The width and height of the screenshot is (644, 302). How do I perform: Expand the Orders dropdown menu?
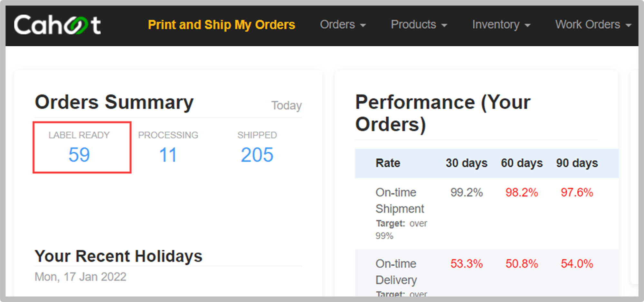(x=342, y=25)
